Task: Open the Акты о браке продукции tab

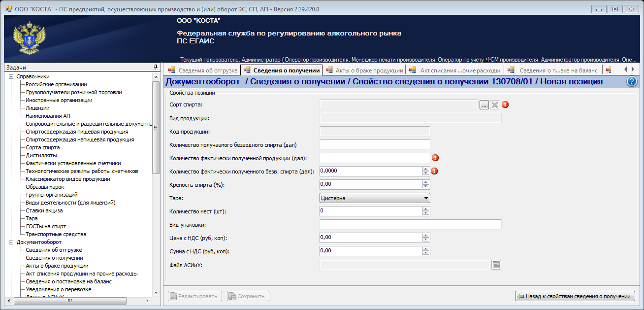Action: pos(364,70)
